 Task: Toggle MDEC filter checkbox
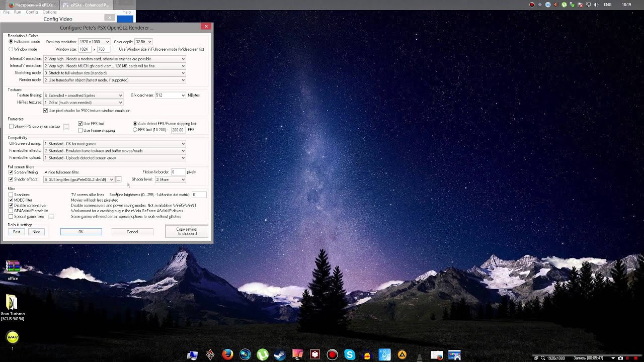coord(11,200)
